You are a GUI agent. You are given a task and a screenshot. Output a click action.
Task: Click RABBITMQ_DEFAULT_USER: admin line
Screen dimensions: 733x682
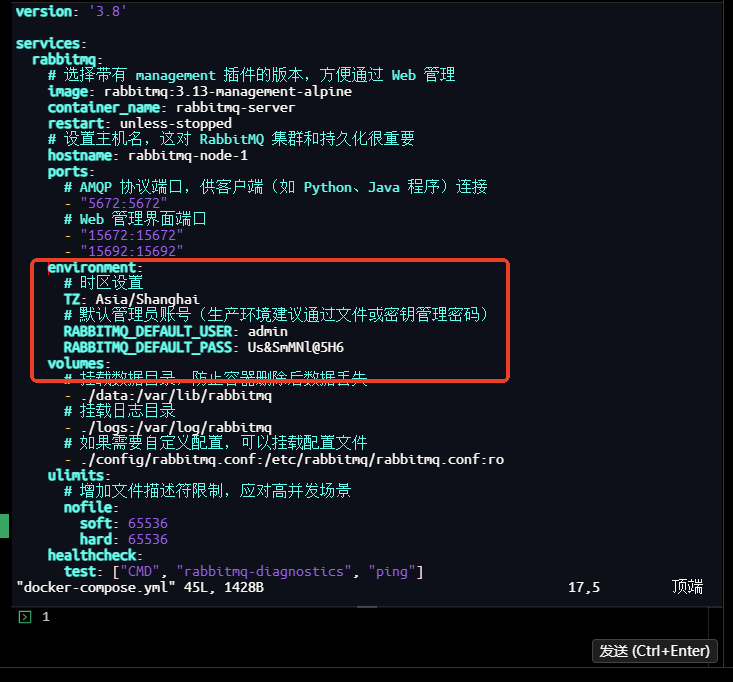pyautogui.click(x=176, y=331)
